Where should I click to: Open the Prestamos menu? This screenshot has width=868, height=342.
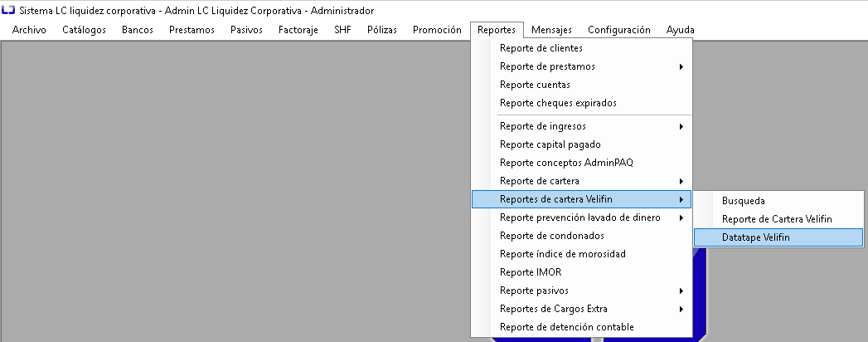coord(192,30)
